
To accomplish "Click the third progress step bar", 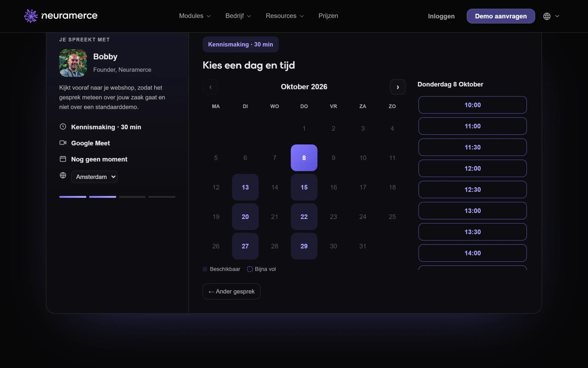I will point(132,197).
